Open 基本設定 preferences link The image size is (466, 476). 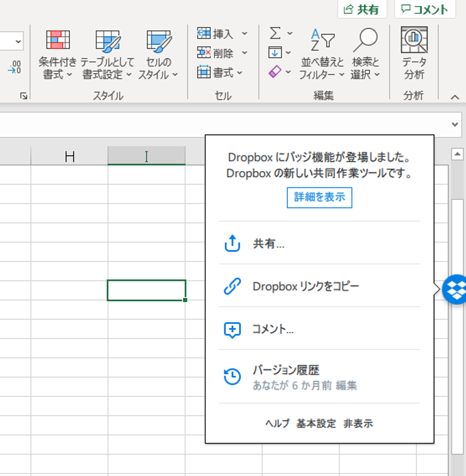[x=316, y=423]
